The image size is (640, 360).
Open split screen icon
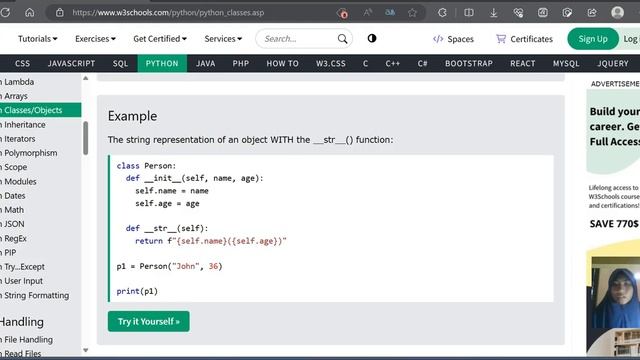469,13
